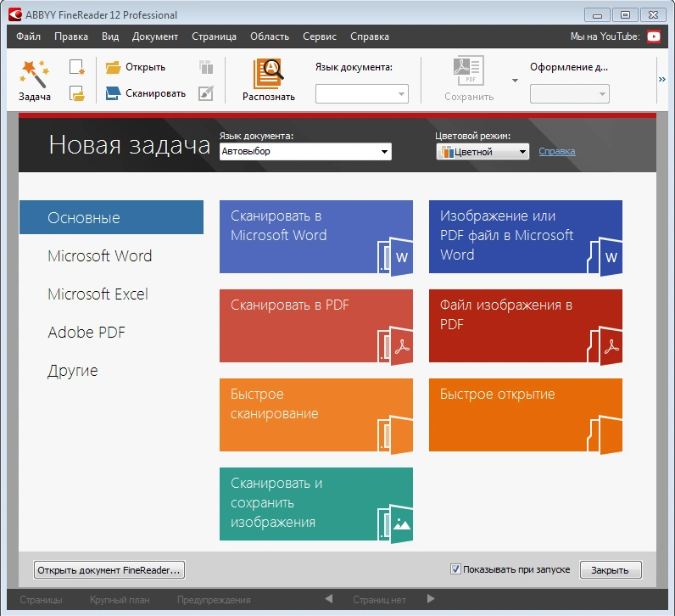Click the Открыть toolbar button

click(136, 67)
